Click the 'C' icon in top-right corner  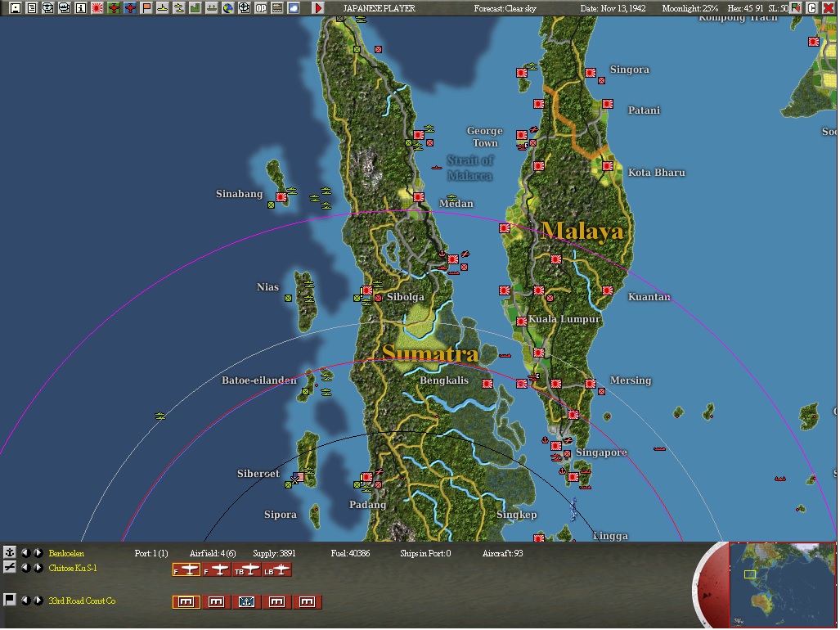(812, 8)
